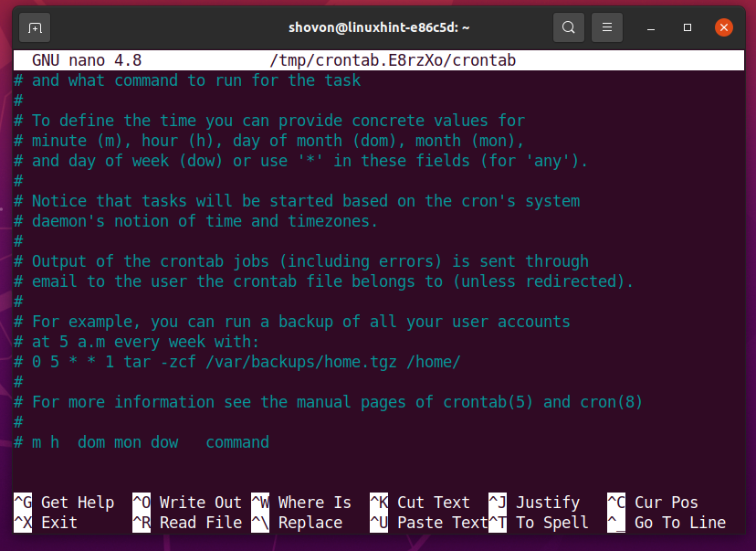Click the word 'command' in the last comment line
The height and width of the screenshot is (551, 756).
[x=237, y=442]
